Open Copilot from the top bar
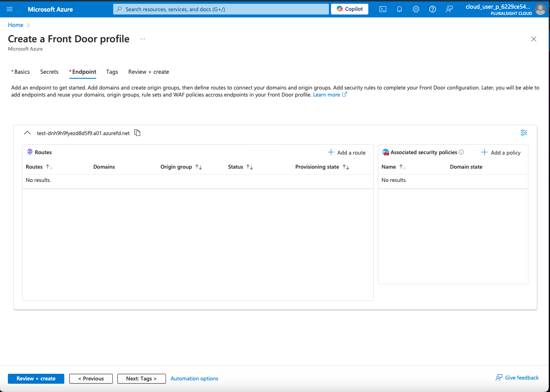550x392 pixels. pyautogui.click(x=350, y=9)
